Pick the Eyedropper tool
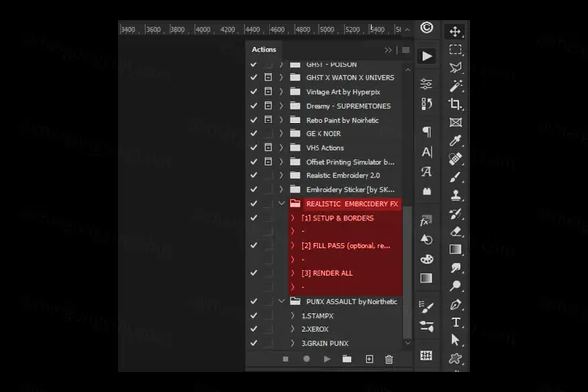The width and height of the screenshot is (588, 392). click(456, 140)
